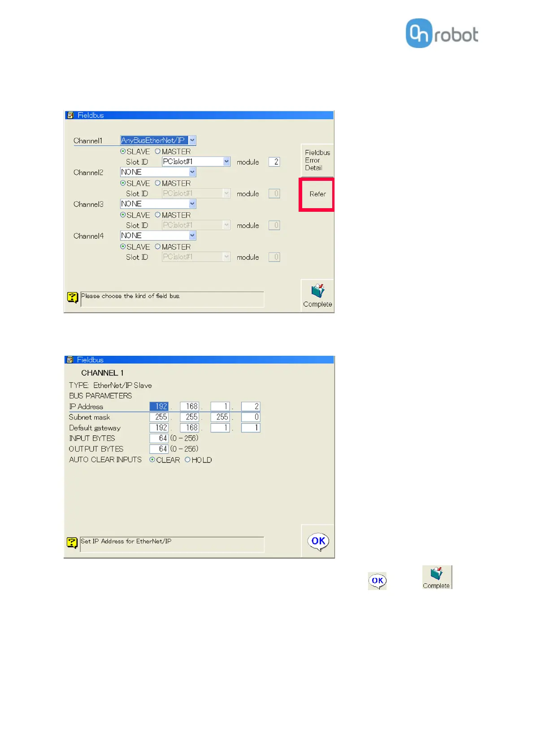Viewport: 534px width, 756px height.
Task: Select SLAVE for Channel1
Action: [x=123, y=152]
